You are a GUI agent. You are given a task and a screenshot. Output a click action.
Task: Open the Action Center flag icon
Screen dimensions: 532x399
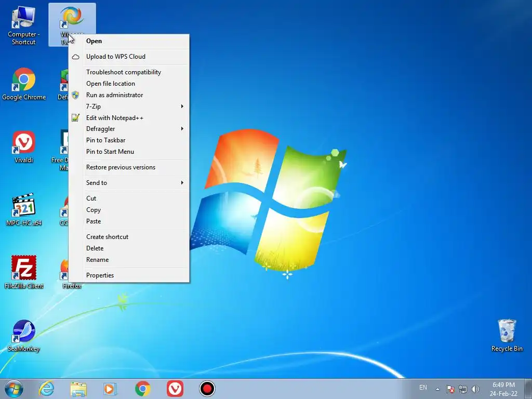tap(450, 389)
